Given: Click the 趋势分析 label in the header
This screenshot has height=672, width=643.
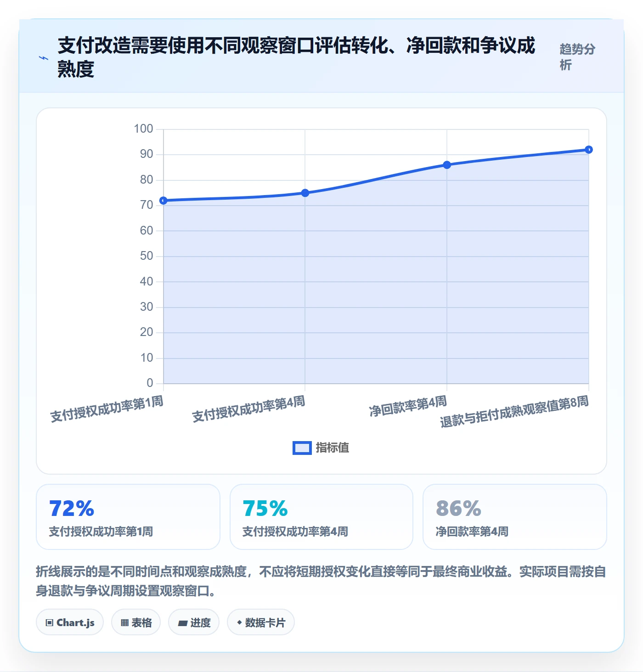Looking at the screenshot, I should click(577, 57).
